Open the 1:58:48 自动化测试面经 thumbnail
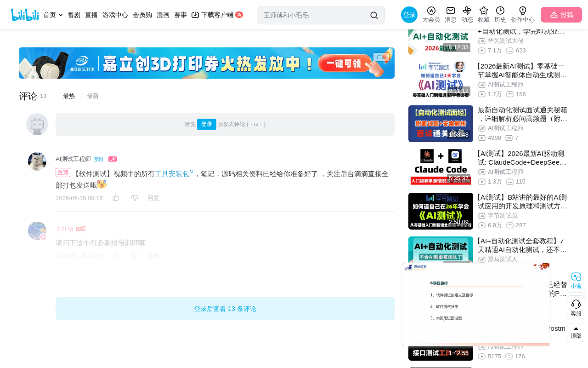Screen dimensions: 588x368 point(441,124)
